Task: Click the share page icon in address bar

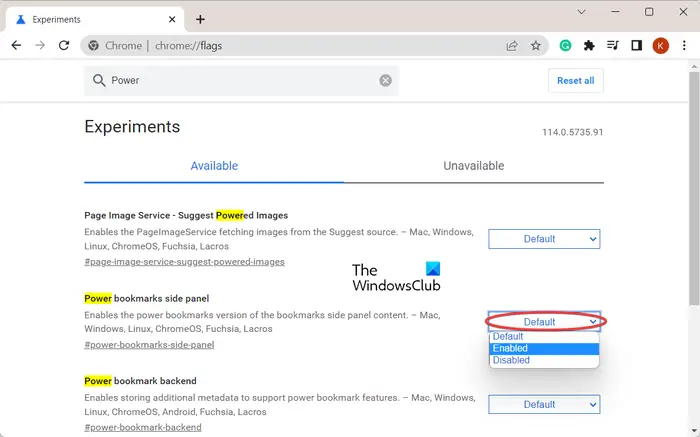Action: click(x=512, y=46)
